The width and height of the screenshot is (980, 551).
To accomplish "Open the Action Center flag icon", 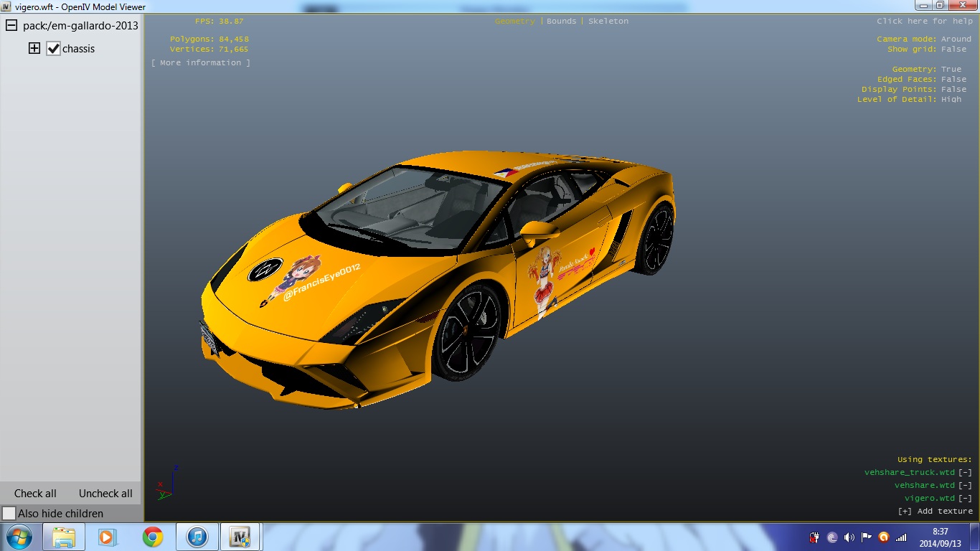I will click(x=867, y=537).
